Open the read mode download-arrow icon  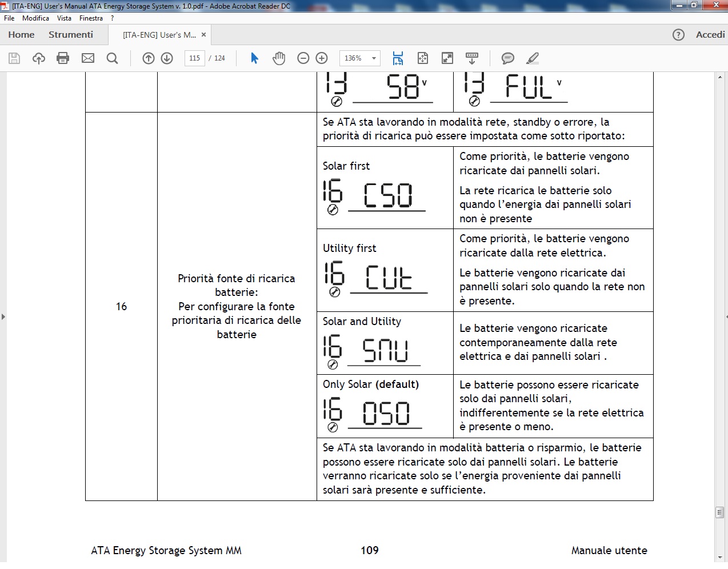pos(472,58)
